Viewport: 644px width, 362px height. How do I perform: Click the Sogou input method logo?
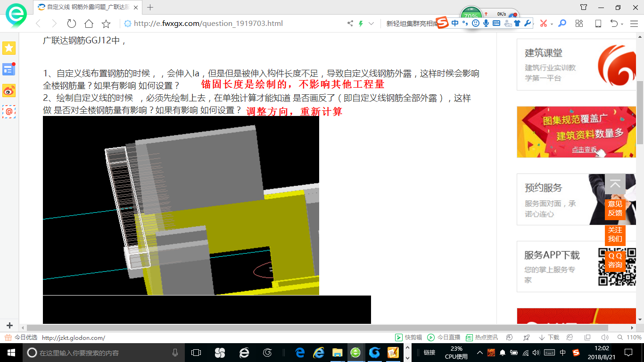(x=442, y=23)
